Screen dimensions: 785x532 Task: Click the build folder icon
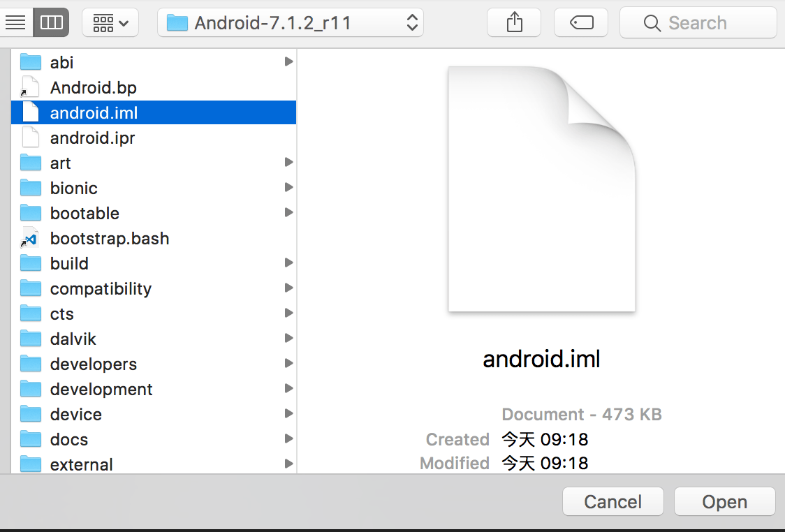(31, 264)
